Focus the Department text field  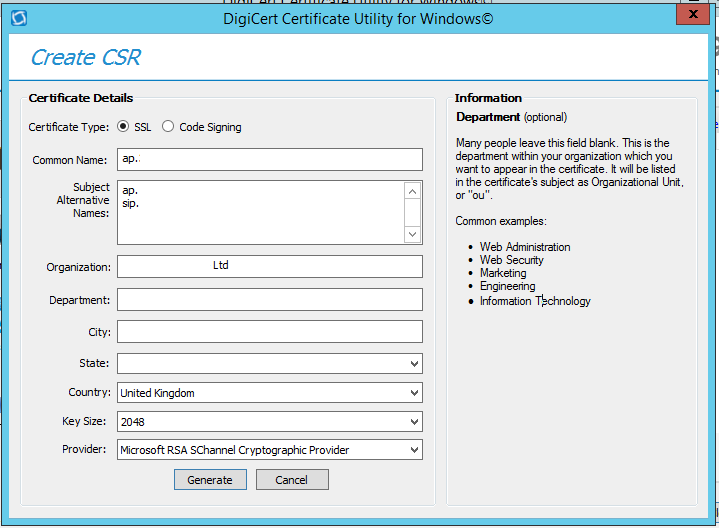click(x=270, y=300)
